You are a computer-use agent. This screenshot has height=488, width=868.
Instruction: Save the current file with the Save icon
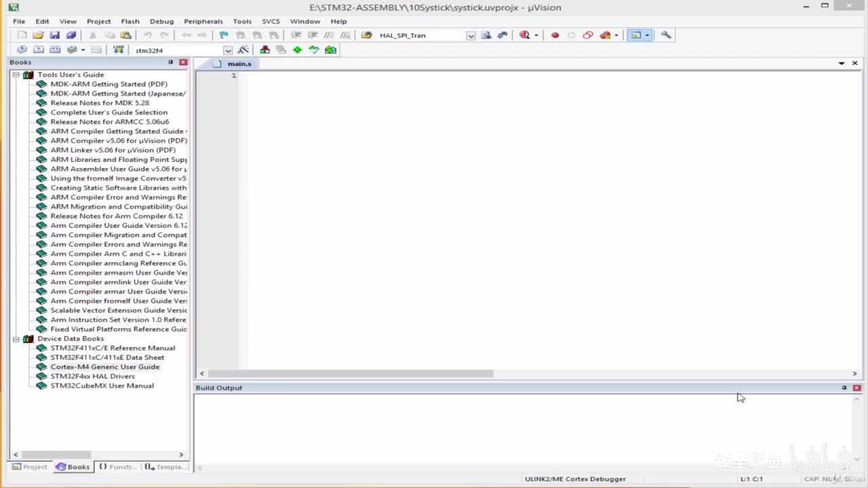[x=55, y=35]
